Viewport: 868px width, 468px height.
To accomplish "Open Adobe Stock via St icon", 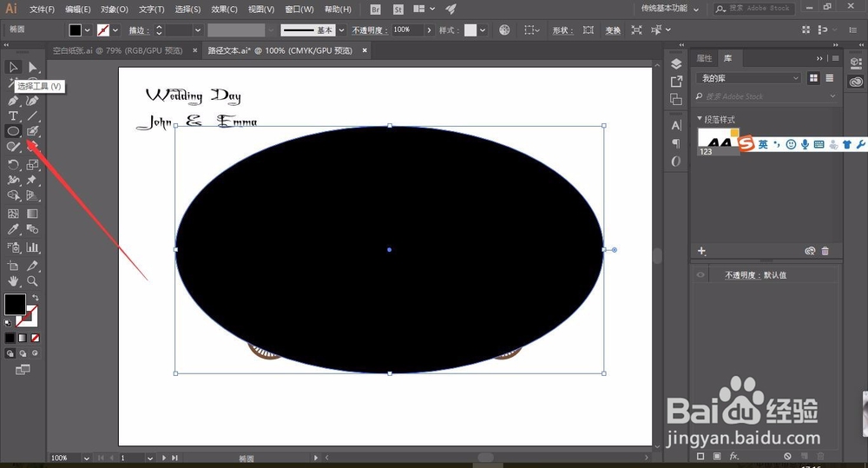I will 398,10.
